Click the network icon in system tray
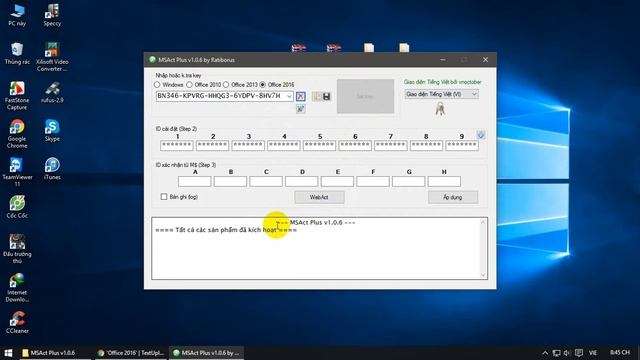Viewport: 640px width, 360px height. pyautogui.click(x=556, y=353)
